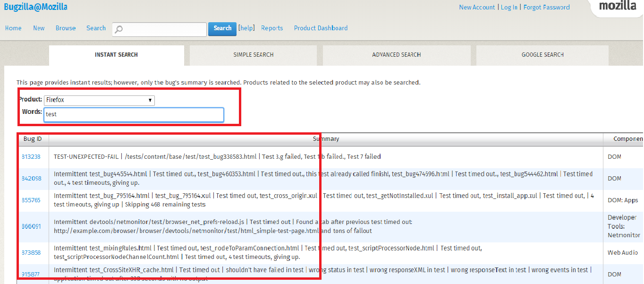The height and width of the screenshot is (284, 644).
Task: Go to Home in navigation bar
Action: [x=13, y=28]
